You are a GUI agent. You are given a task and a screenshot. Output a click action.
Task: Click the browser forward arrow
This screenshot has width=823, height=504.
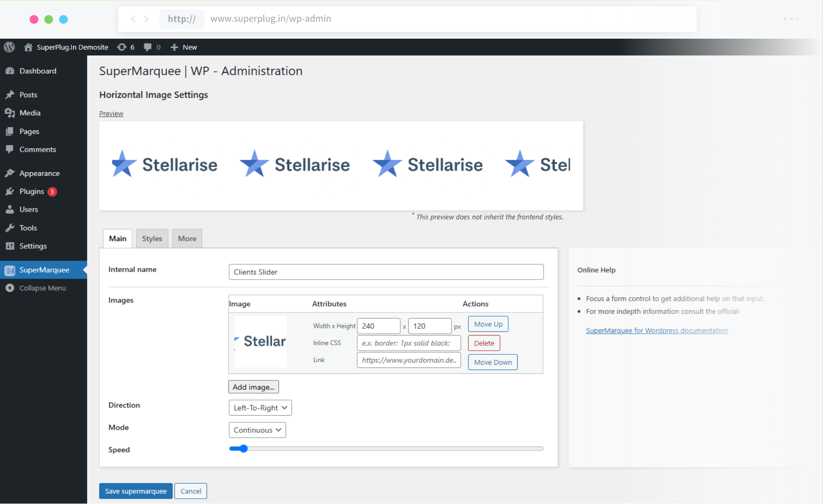click(146, 19)
